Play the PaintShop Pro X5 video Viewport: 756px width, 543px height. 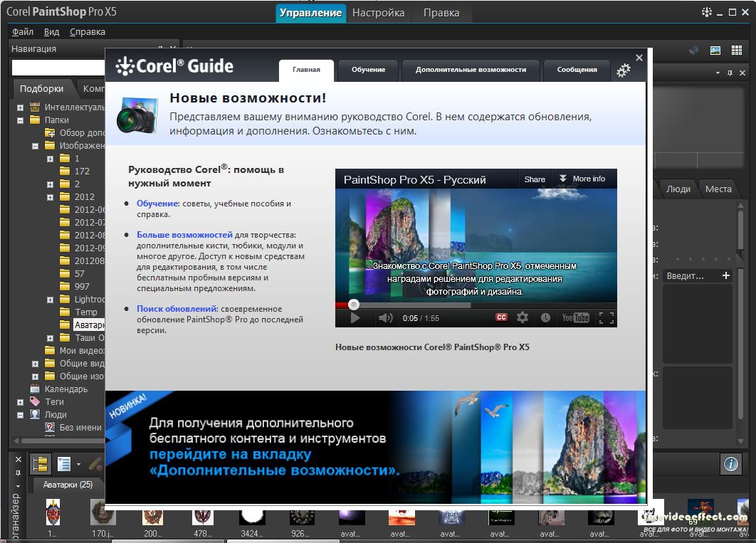coord(355,318)
